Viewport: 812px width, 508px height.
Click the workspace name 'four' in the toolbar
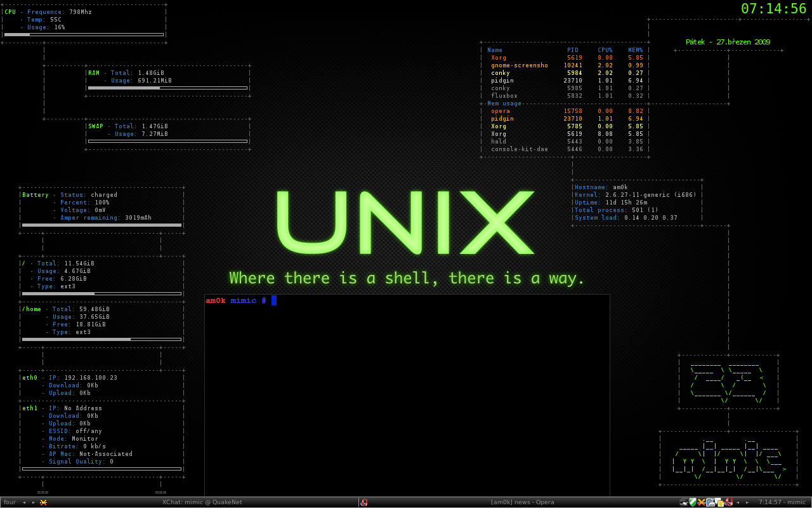[x=10, y=502]
